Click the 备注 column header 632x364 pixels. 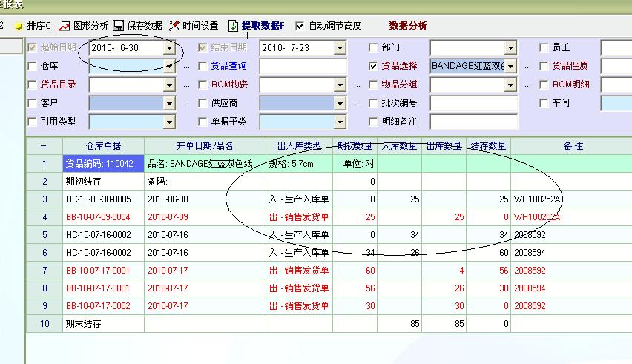click(573, 146)
